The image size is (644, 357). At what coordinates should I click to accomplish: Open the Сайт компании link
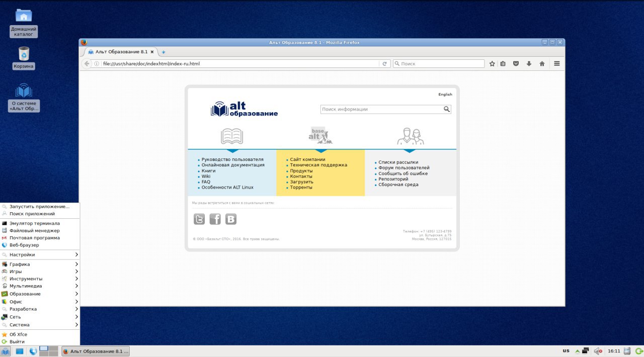307,159
